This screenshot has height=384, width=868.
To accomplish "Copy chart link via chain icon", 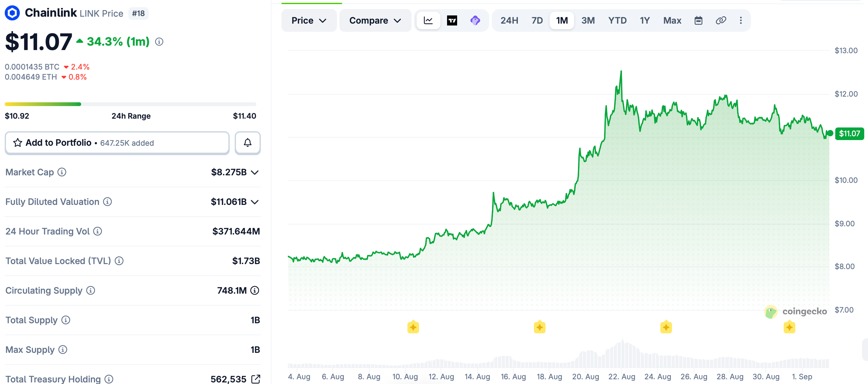I will coord(720,20).
